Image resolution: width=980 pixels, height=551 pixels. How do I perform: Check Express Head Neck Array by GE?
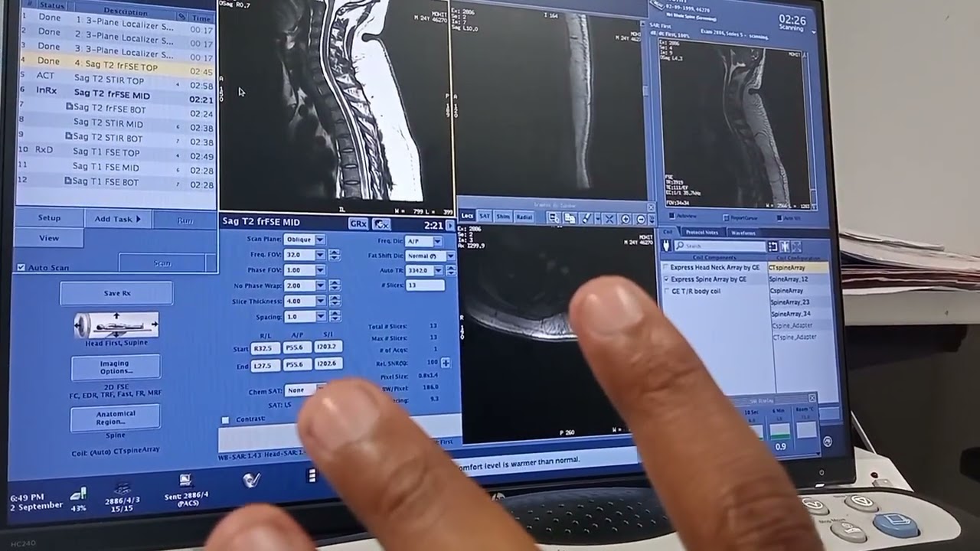[665, 268]
